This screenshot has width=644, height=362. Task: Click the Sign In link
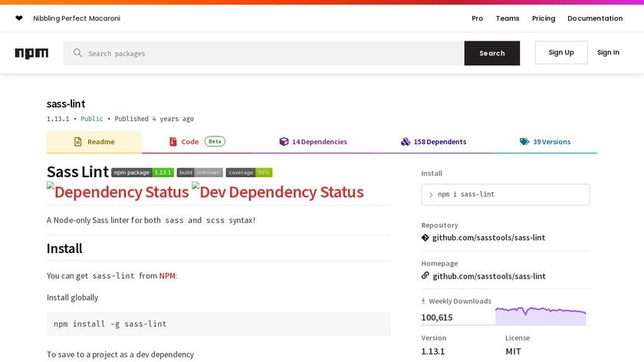point(608,52)
